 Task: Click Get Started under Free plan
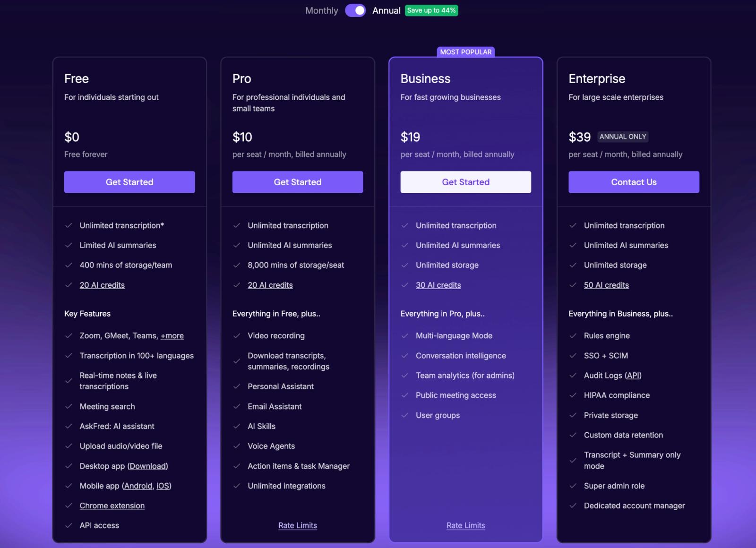[x=129, y=182]
